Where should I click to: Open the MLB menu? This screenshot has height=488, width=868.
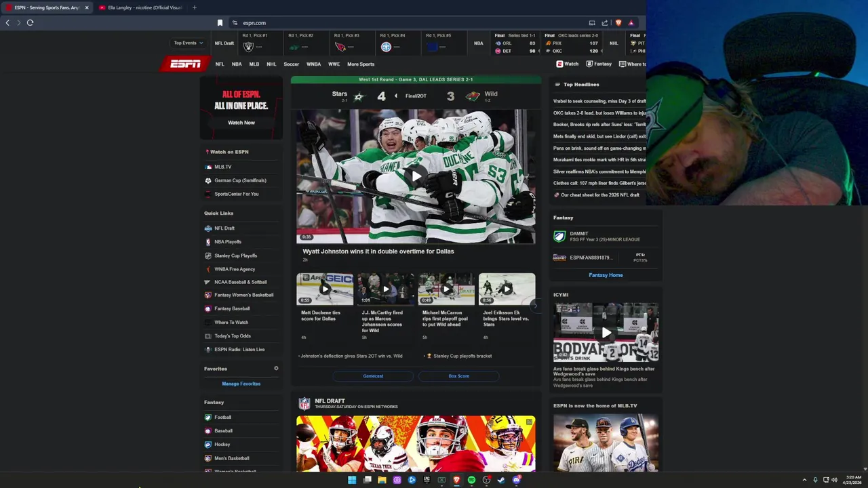pos(254,64)
